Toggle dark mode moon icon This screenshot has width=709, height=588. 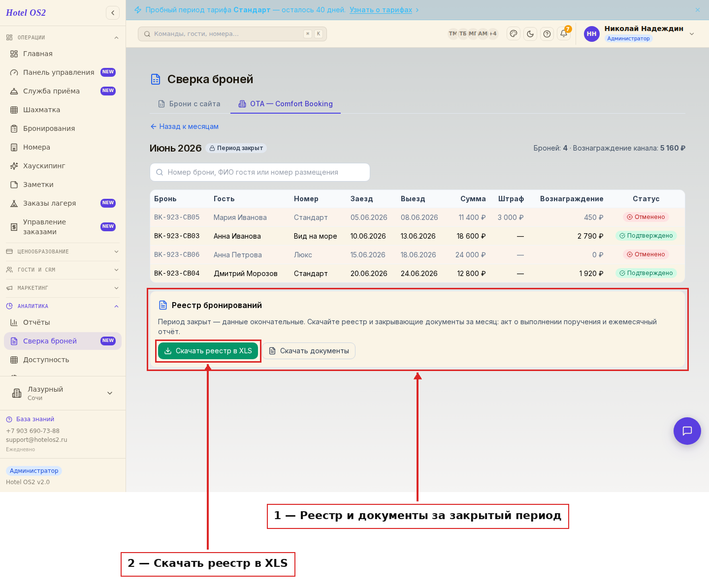[530, 34]
